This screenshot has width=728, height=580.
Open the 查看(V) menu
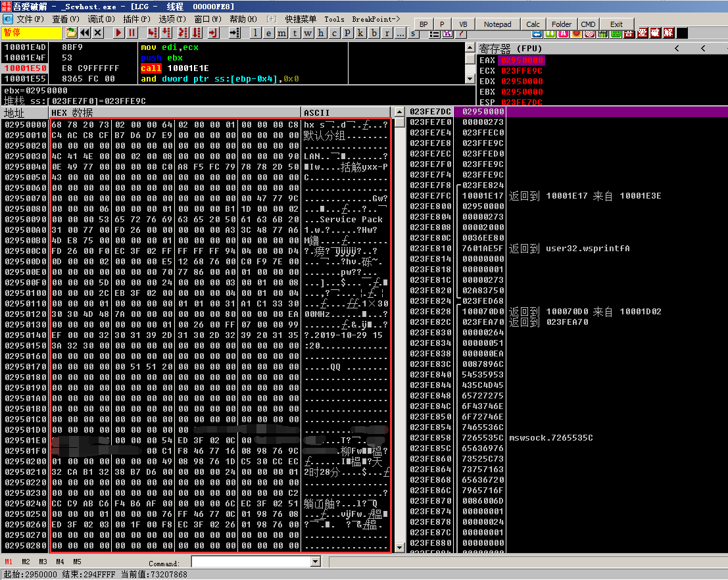pyautogui.click(x=66, y=19)
